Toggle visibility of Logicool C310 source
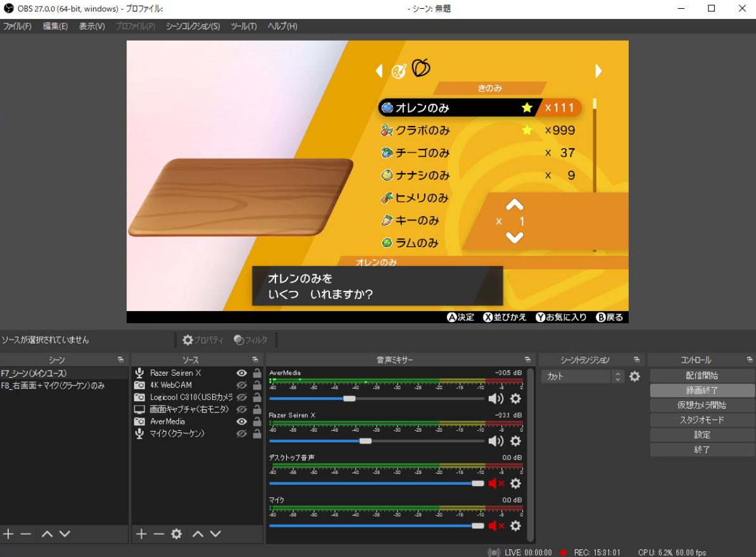Screen dimensions: 756x557 click(242, 397)
